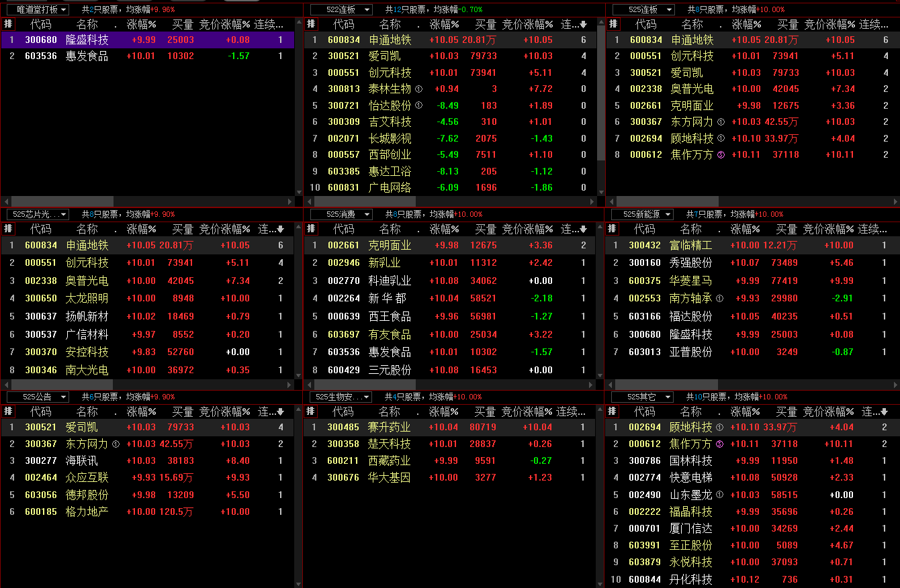900x588 pixels.
Task: Open the 525新能源 dropdown
Action: [x=670, y=214]
